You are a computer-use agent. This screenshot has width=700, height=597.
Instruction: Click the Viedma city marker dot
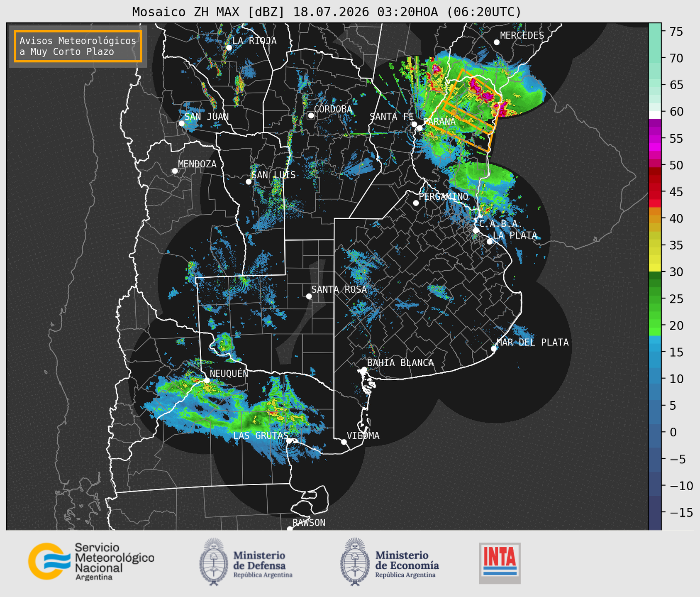point(344,442)
